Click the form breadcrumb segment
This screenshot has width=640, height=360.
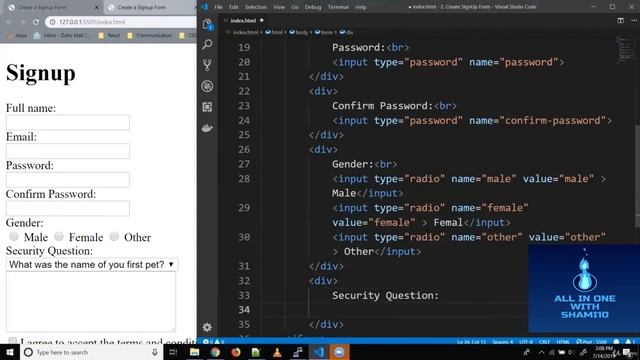[x=324, y=32]
